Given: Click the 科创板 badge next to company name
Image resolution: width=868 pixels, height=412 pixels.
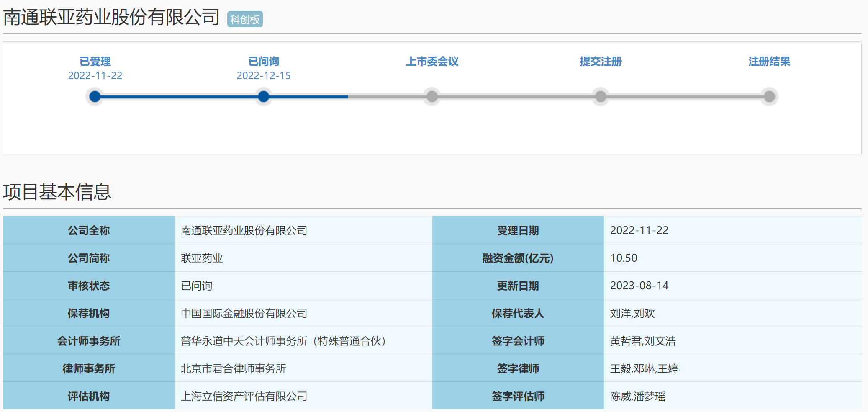Looking at the screenshot, I should [x=245, y=19].
